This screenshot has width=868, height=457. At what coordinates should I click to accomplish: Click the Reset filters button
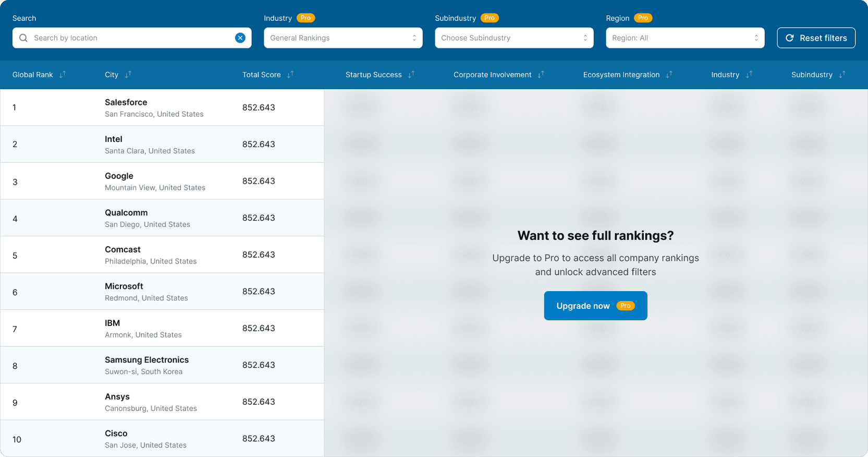[x=816, y=38]
